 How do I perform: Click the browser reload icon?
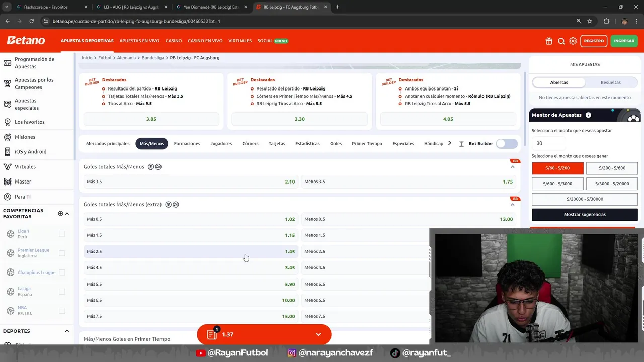coord(31,21)
